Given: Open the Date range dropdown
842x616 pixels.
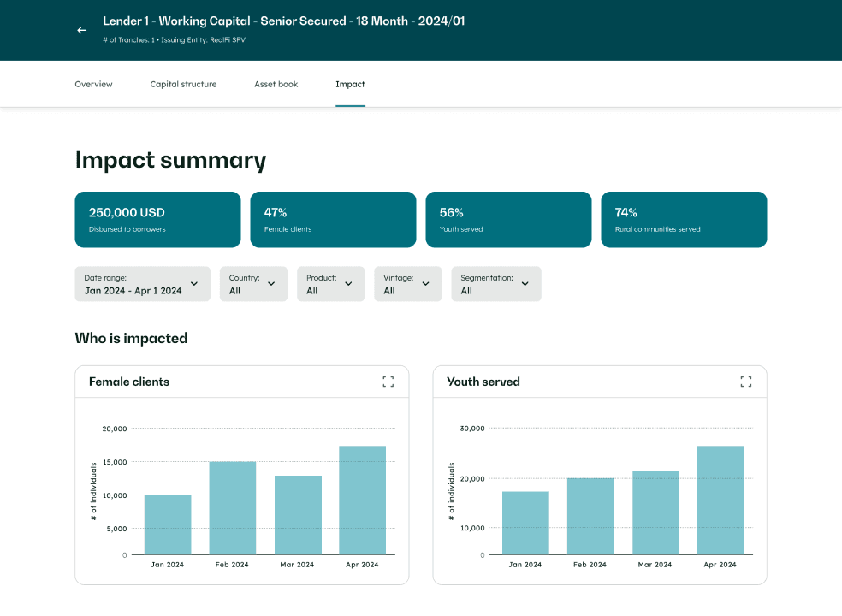Looking at the screenshot, I should click(x=142, y=284).
